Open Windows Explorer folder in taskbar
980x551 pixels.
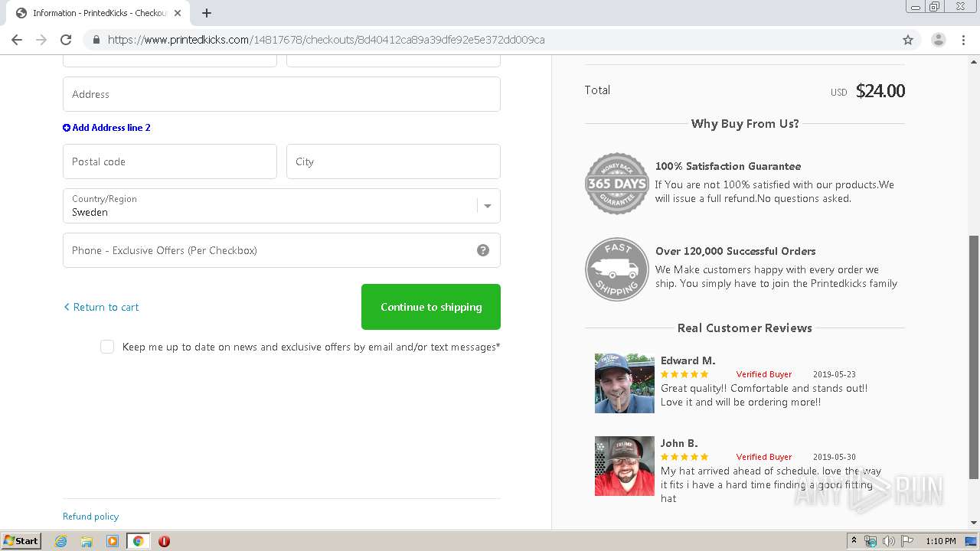[87, 541]
